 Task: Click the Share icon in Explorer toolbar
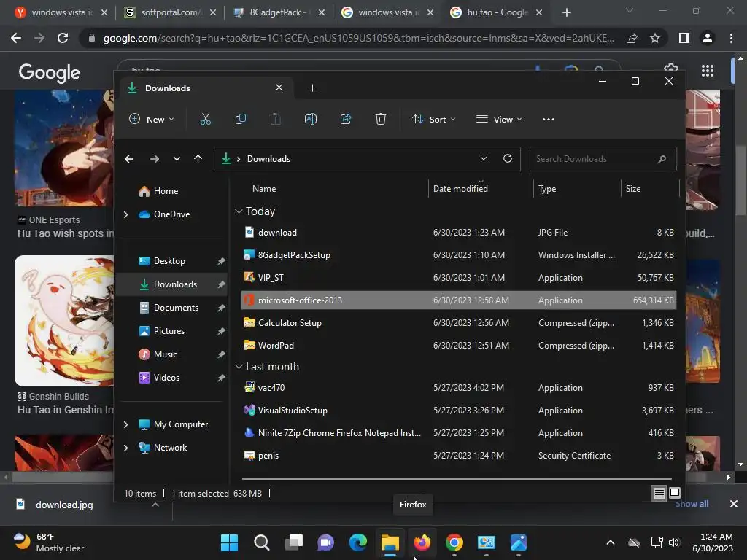tap(345, 119)
